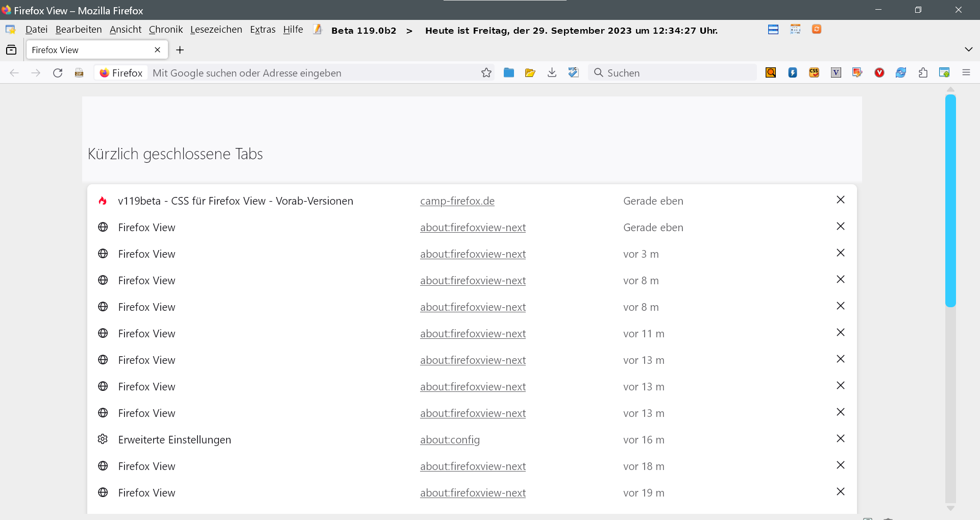Open the Lesezeichen menu

click(x=216, y=30)
